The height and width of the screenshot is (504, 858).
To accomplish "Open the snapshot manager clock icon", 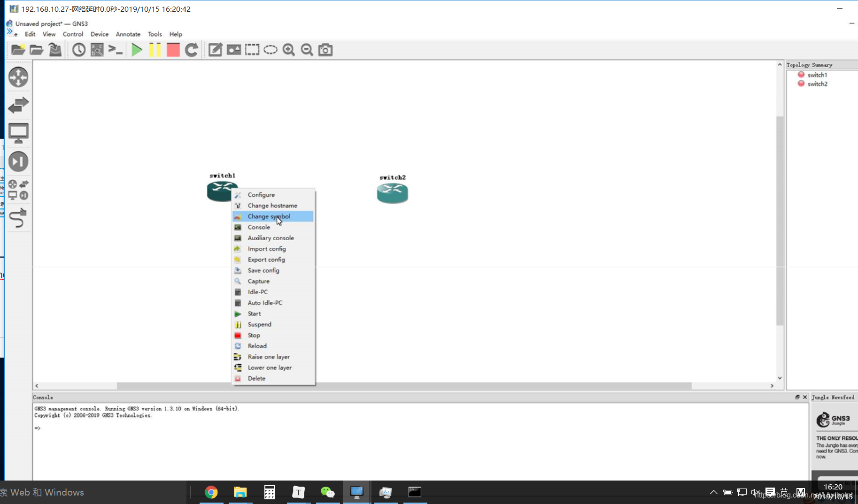I will [x=79, y=50].
